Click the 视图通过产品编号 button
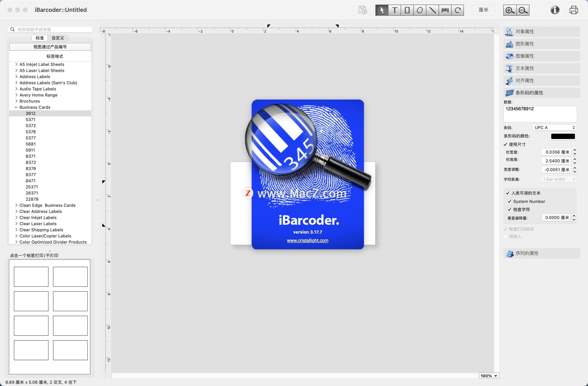 pos(50,47)
